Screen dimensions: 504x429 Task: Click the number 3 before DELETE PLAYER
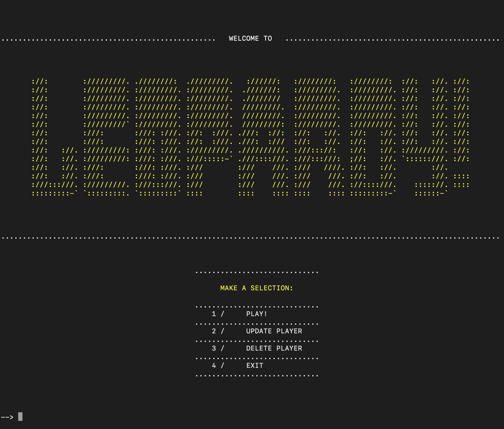(x=214, y=348)
